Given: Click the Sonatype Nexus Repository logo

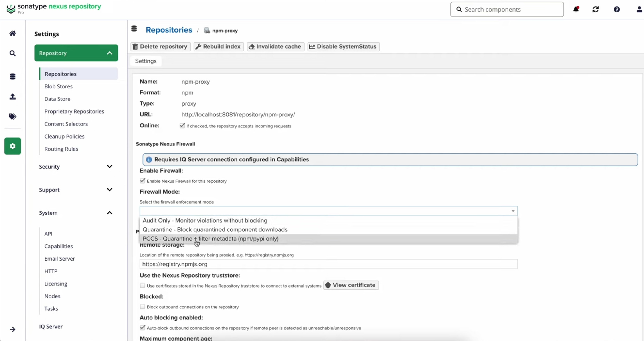Looking at the screenshot, I should coord(53,9).
